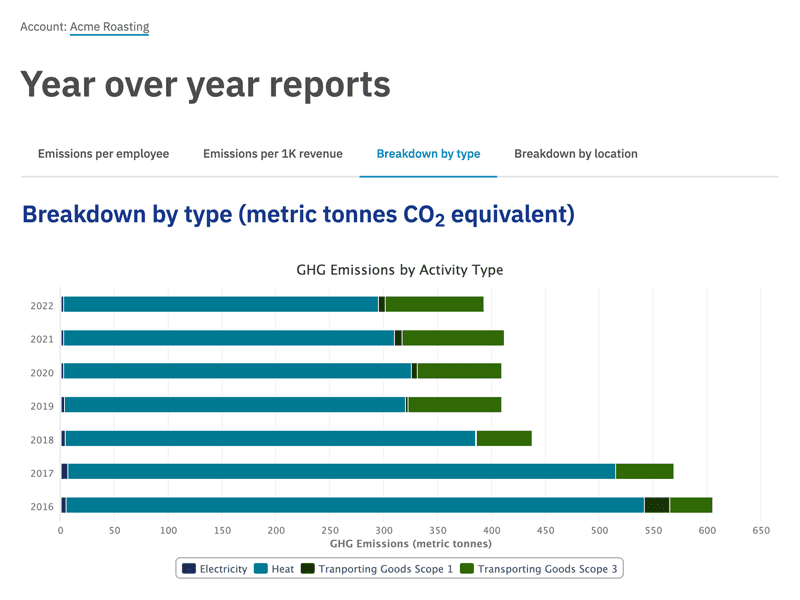Go to Breakdown by location tab
Image resolution: width=800 pixels, height=600 pixels.
[575, 154]
